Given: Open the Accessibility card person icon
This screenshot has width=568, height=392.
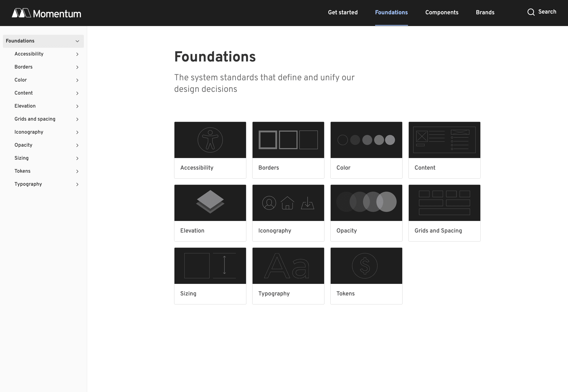Looking at the screenshot, I should coord(210,140).
